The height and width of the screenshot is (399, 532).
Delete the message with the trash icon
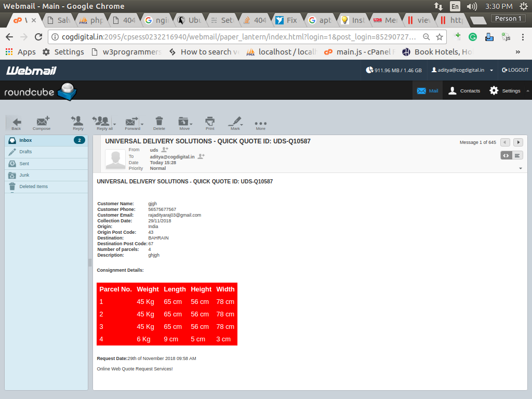click(159, 123)
